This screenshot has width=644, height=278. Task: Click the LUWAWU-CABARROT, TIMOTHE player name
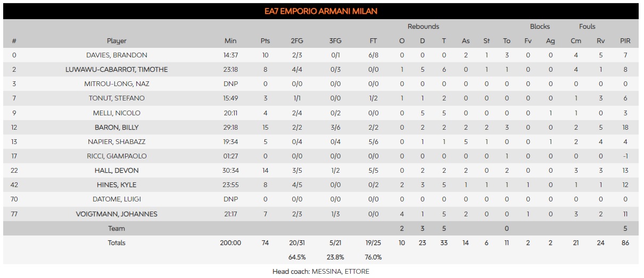point(117,70)
